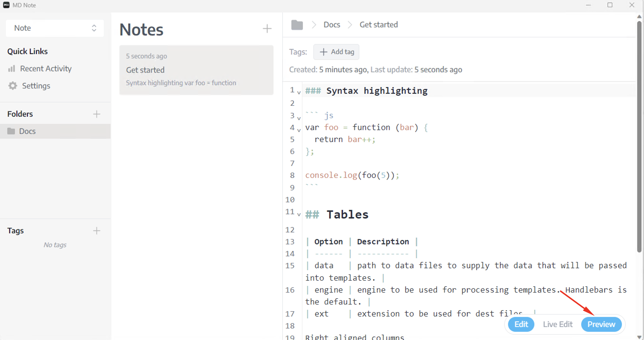Collapse the Syntax highlighting heading fold arrow
The width and height of the screenshot is (644, 340).
(x=299, y=93)
